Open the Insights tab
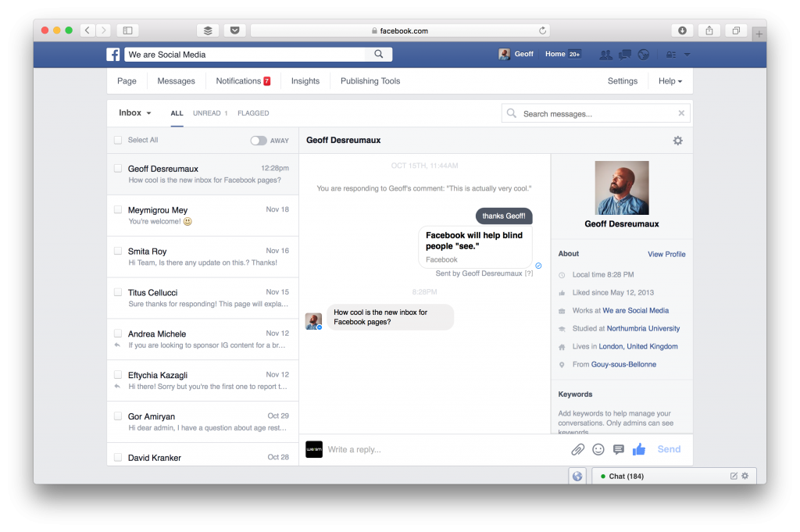800x532 pixels. [305, 81]
